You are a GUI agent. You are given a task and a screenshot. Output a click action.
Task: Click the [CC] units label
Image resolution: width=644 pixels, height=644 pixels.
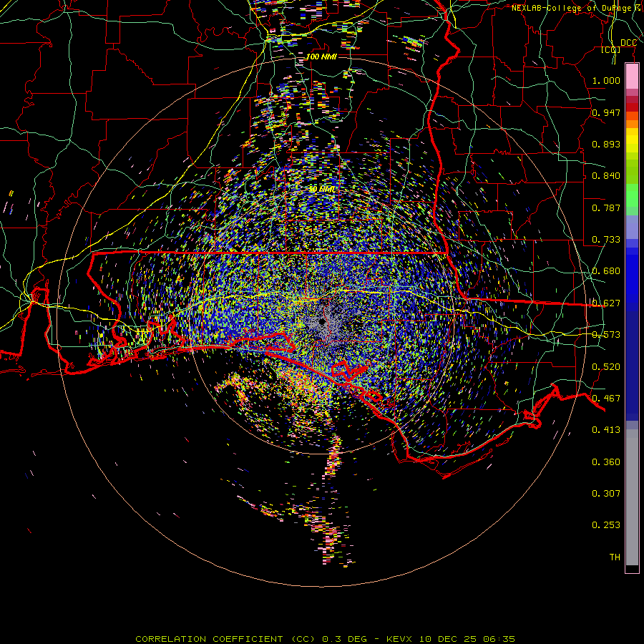pos(611,50)
